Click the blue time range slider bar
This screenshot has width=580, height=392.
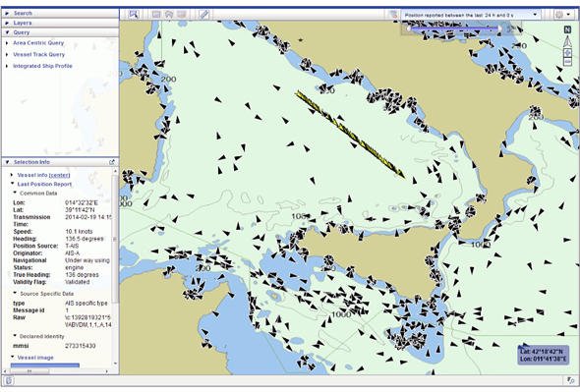pos(454,28)
